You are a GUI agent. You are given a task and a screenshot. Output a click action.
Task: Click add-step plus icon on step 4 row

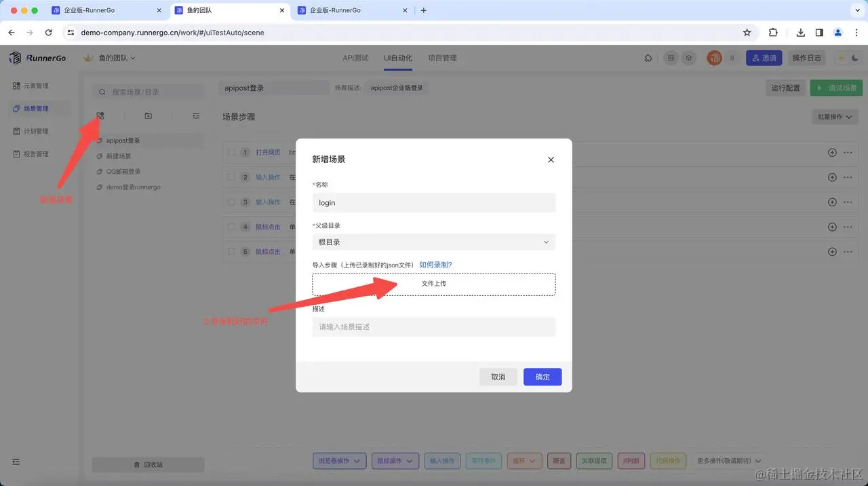pos(832,227)
